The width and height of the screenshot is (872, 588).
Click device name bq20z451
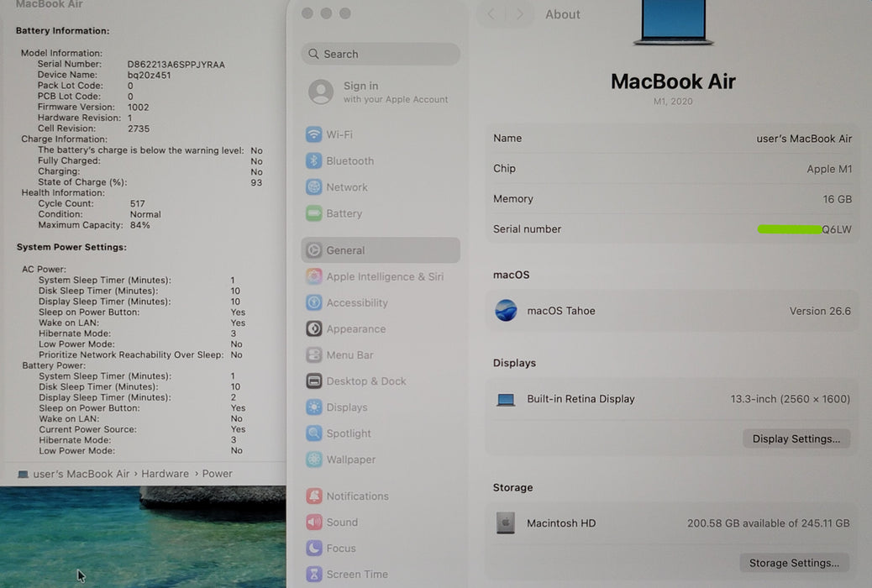149,75
